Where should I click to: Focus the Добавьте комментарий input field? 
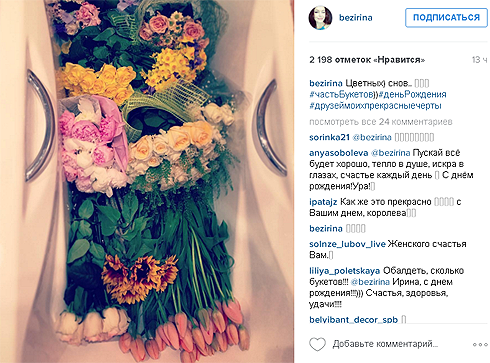tap(385, 344)
